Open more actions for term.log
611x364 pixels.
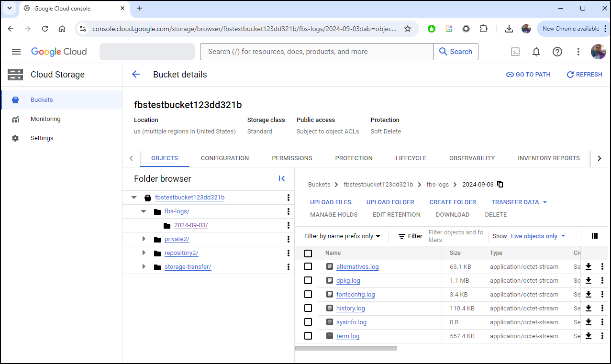(x=602, y=336)
